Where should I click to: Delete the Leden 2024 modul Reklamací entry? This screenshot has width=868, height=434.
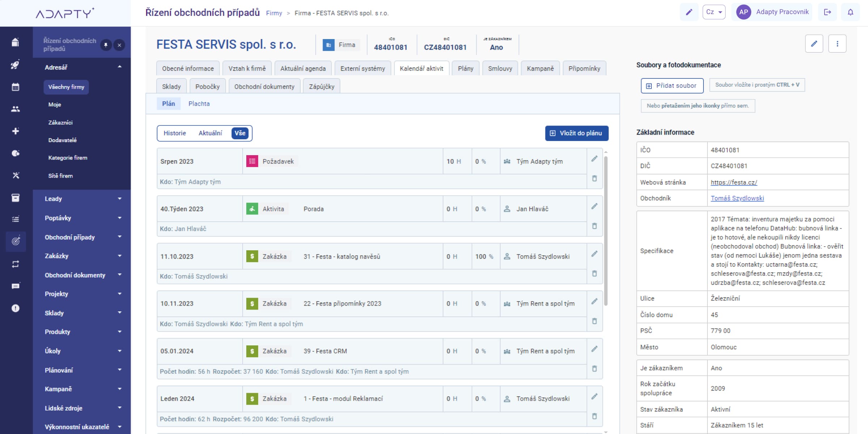[594, 416]
